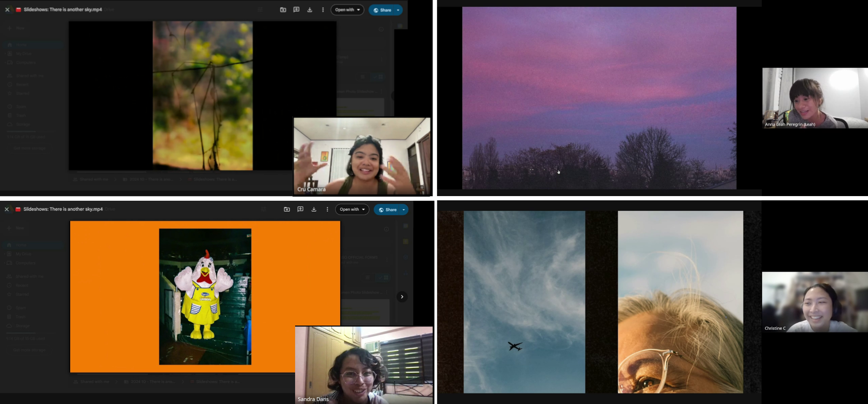
Task: Select Sandra Dans' webcam video tile
Action: click(x=363, y=365)
